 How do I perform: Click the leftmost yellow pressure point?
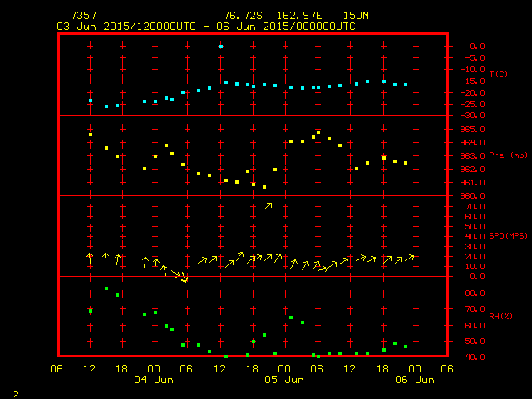91,135
